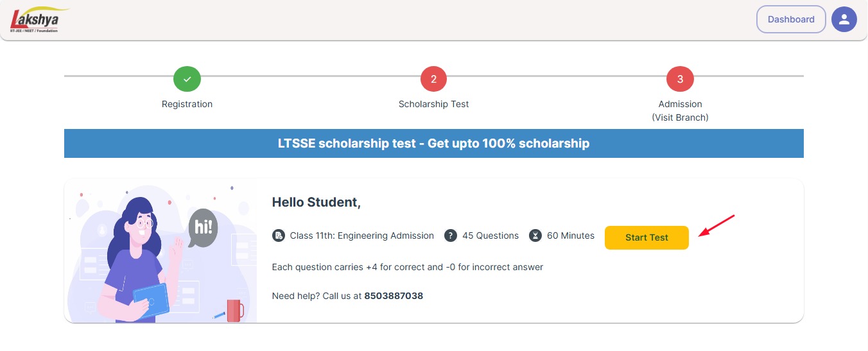Viewport: 868px width, 351px height.
Task: Click the Hello Student heading
Action: click(316, 202)
